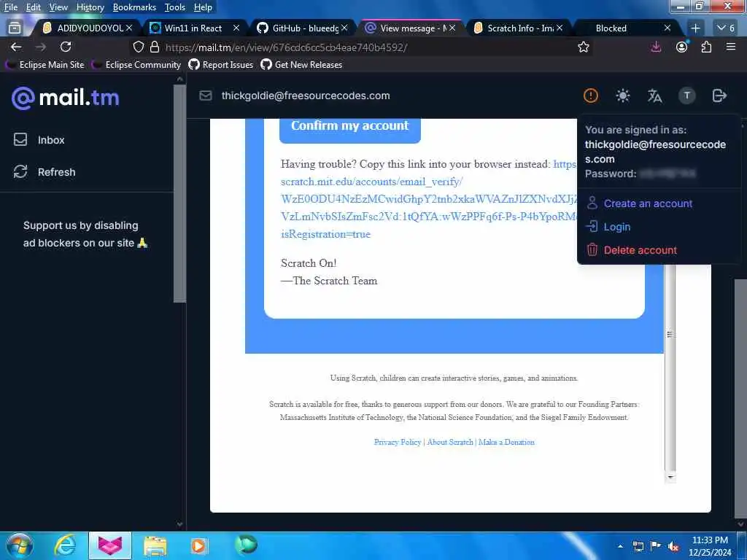Viewport: 747px width, 560px height.
Task: Click the tracking protection shield icon
Action: pyautogui.click(x=138, y=47)
